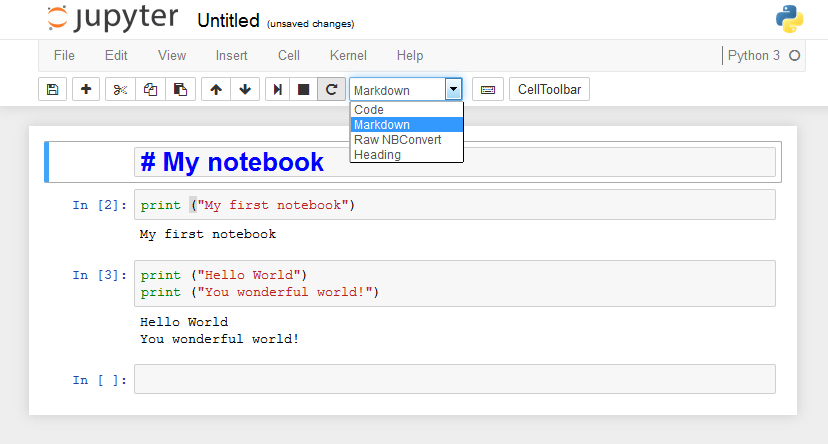Open the Edit menu
Image resolution: width=828 pixels, height=444 pixels.
(x=116, y=55)
